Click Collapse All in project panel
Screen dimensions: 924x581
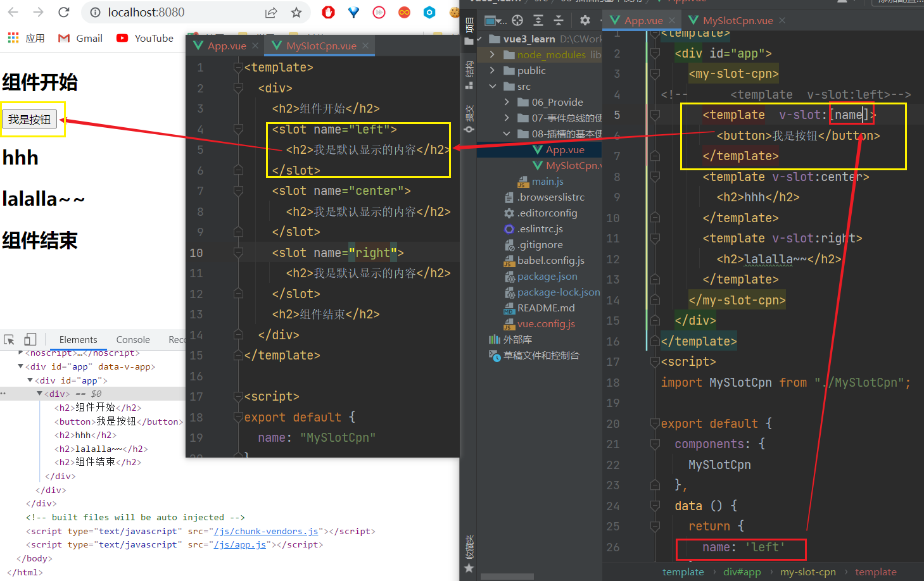click(559, 20)
